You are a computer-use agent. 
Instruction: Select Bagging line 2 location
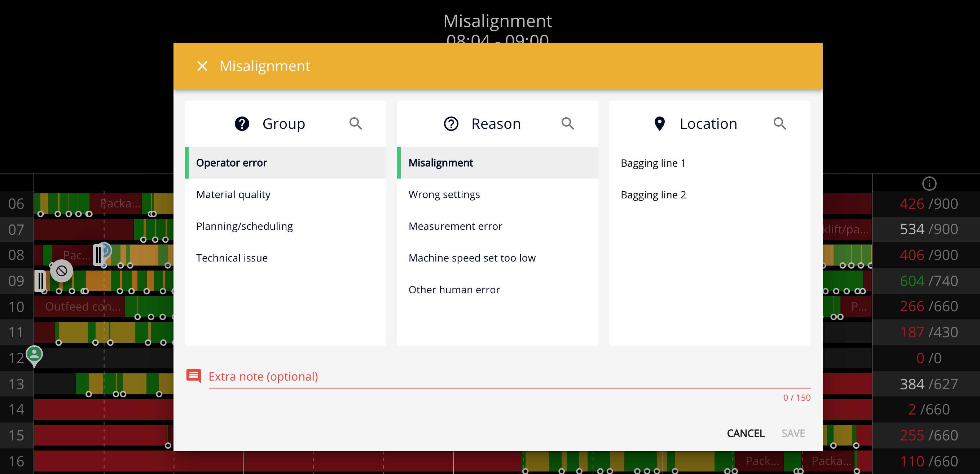pos(653,194)
